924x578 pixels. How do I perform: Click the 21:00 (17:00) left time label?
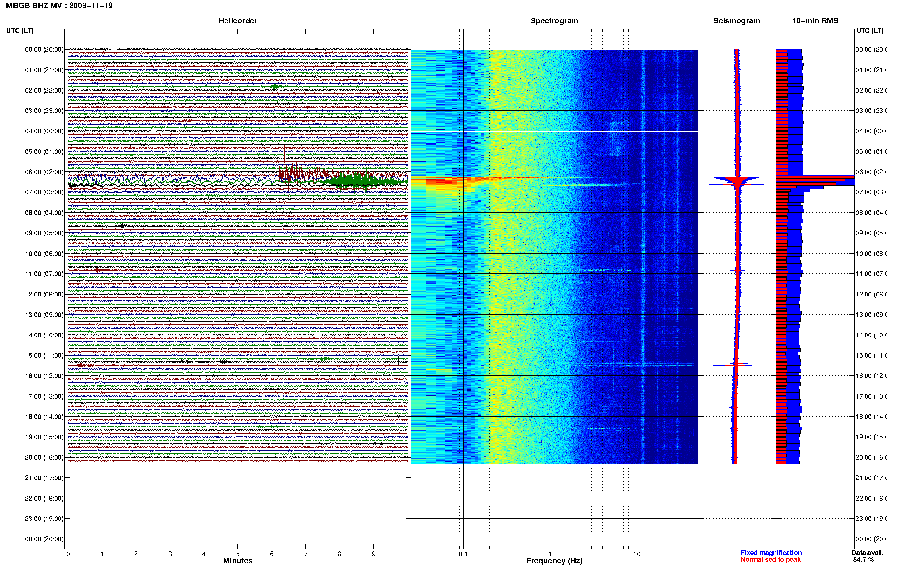(44, 478)
